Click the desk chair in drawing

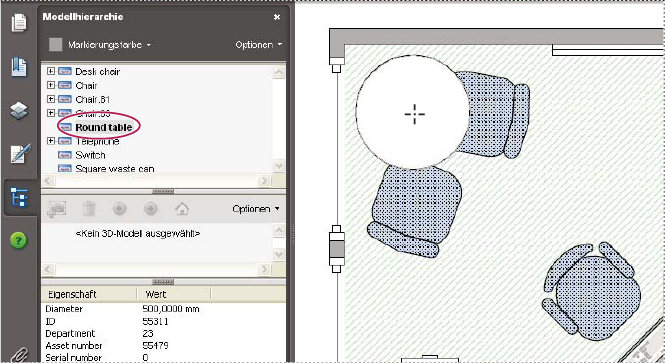pos(592,292)
